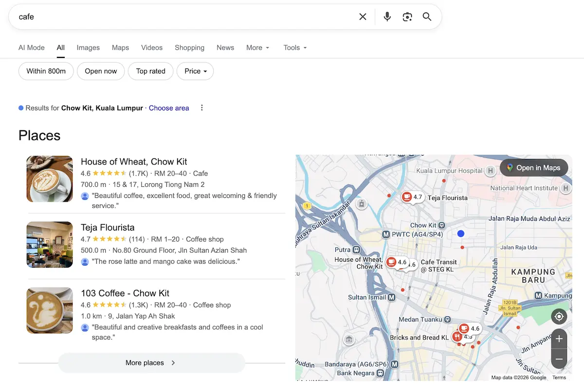Screen dimensions: 584x392
Task: Zoom out on the map
Action: [x=559, y=359]
